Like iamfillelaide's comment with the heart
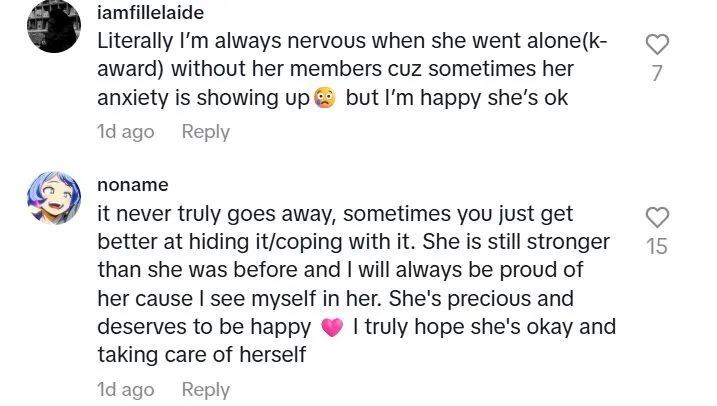This screenshot has height=406, width=717. point(657,45)
